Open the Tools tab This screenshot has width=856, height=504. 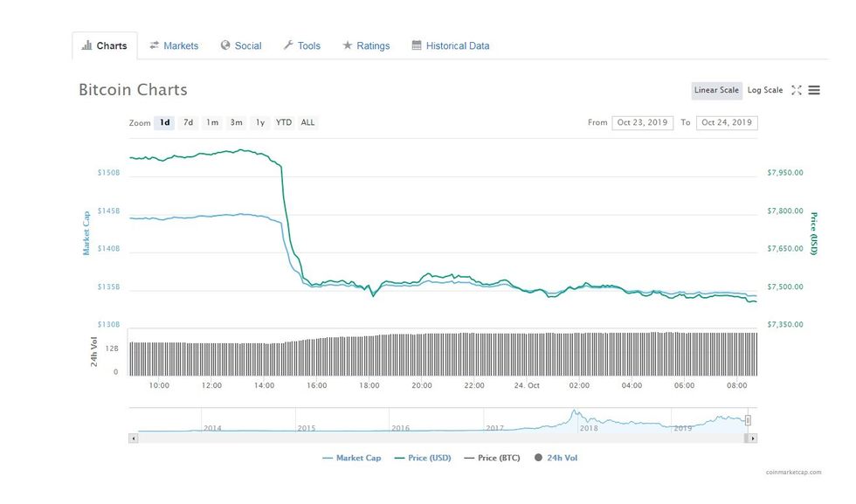coord(302,45)
